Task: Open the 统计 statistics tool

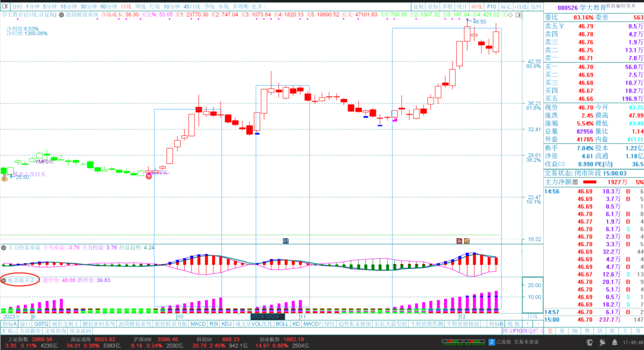Action: [x=462, y=7]
